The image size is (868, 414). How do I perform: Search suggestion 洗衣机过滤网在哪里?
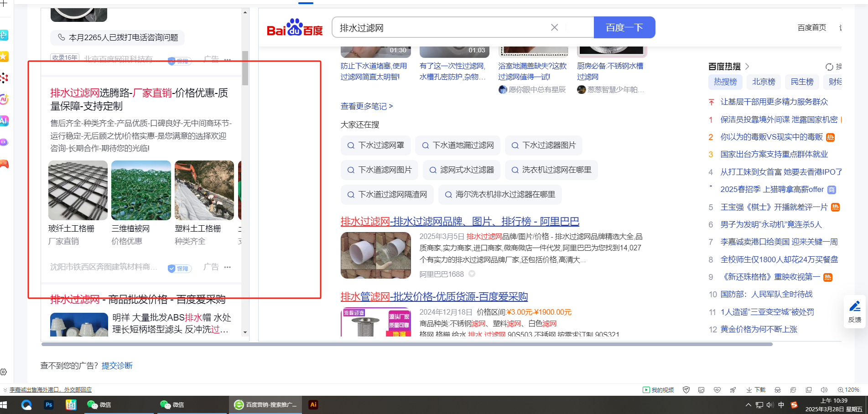point(551,170)
